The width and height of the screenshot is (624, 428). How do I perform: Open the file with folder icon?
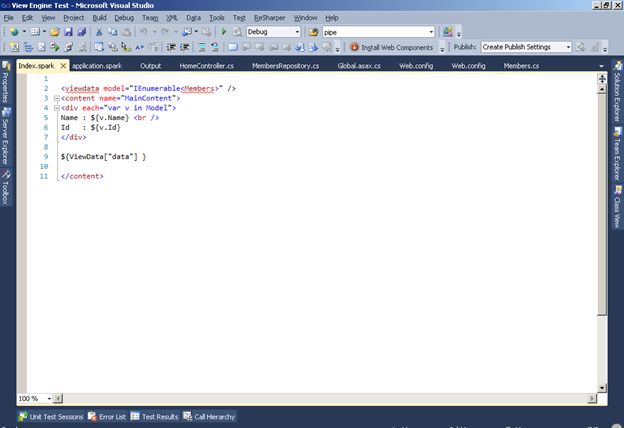[55, 32]
